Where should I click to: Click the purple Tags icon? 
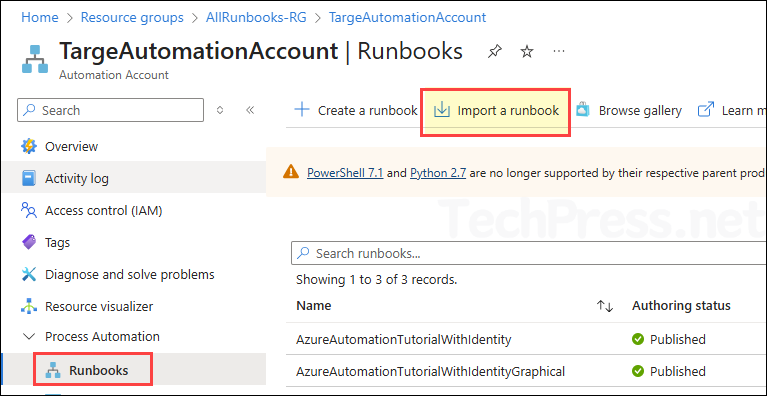coord(29,242)
